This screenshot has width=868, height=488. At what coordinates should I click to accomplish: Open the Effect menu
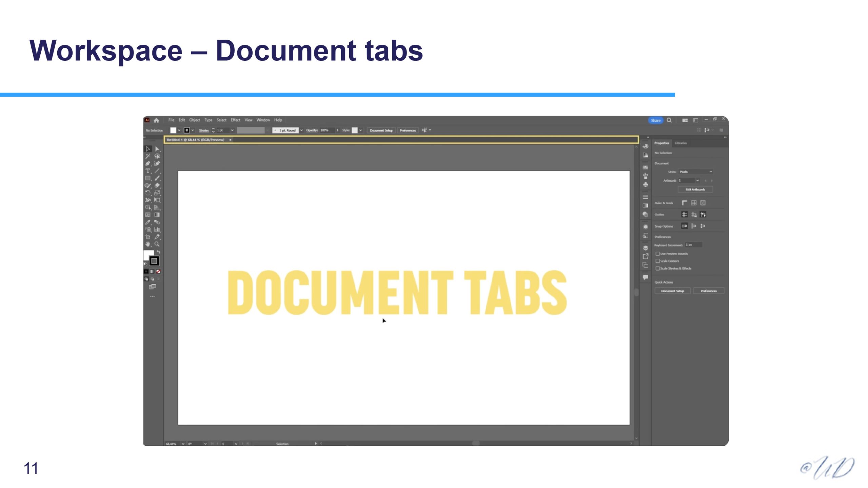[x=235, y=120]
